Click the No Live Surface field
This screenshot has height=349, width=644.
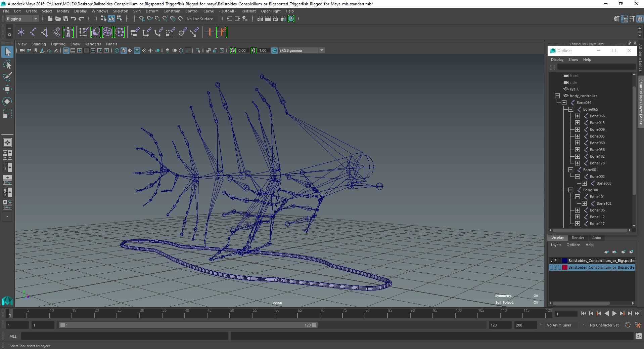tap(201, 19)
